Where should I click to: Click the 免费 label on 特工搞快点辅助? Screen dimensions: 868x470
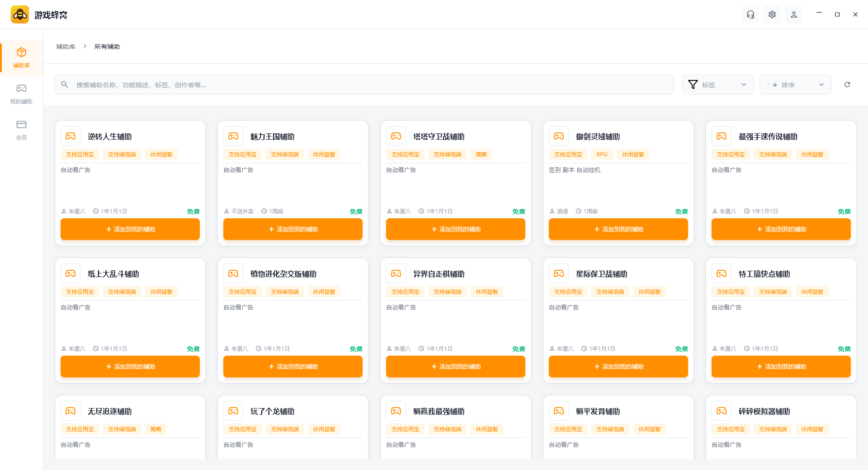pyautogui.click(x=844, y=349)
